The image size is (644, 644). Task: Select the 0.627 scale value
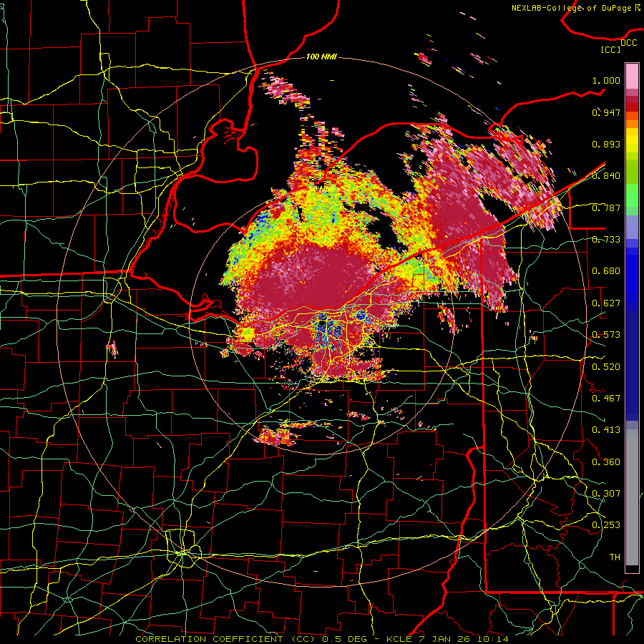tap(606, 303)
